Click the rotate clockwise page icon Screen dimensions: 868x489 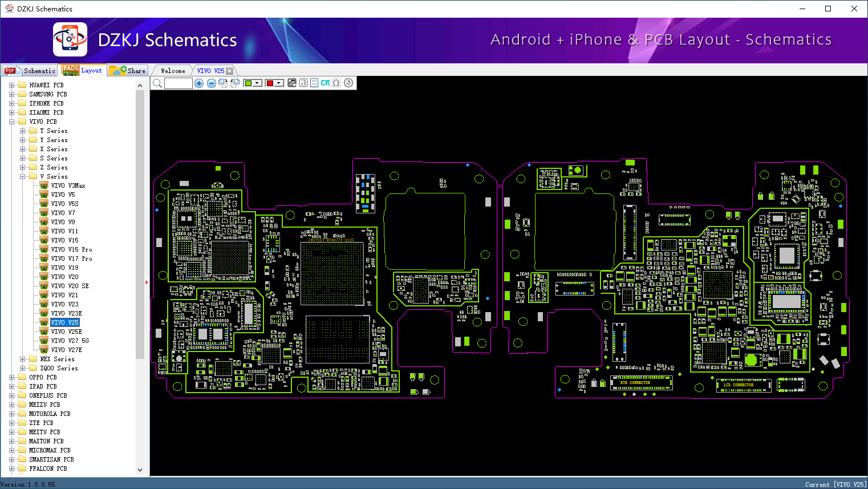point(223,83)
